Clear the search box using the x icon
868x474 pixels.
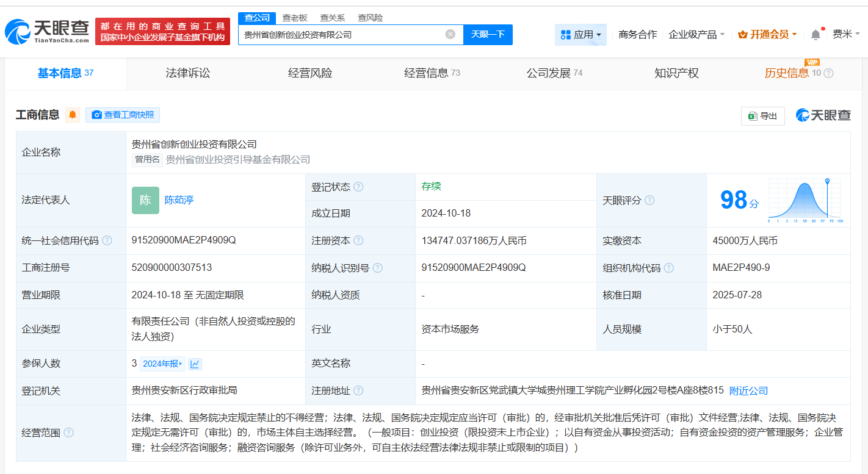450,35
